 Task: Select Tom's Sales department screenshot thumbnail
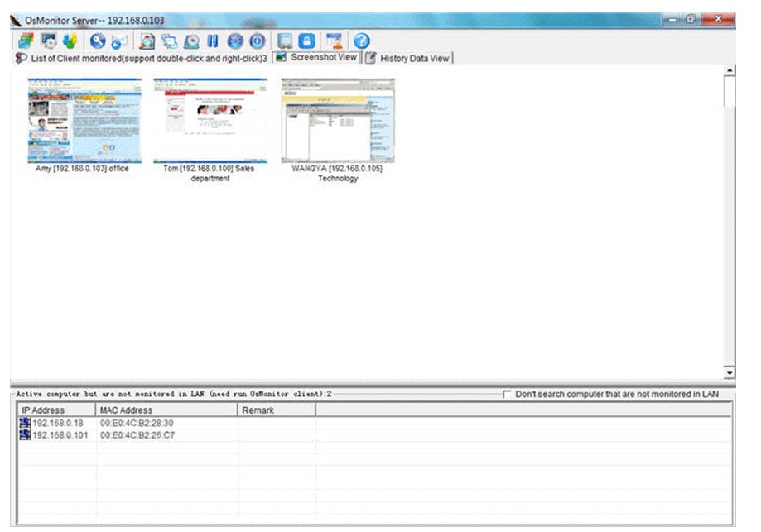click(210, 121)
